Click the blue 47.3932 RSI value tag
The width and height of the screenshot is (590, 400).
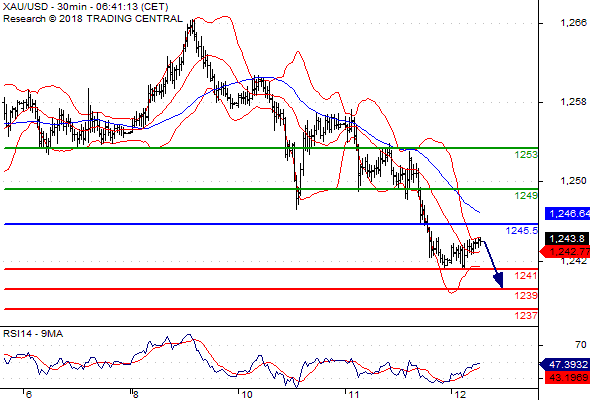tap(564, 365)
